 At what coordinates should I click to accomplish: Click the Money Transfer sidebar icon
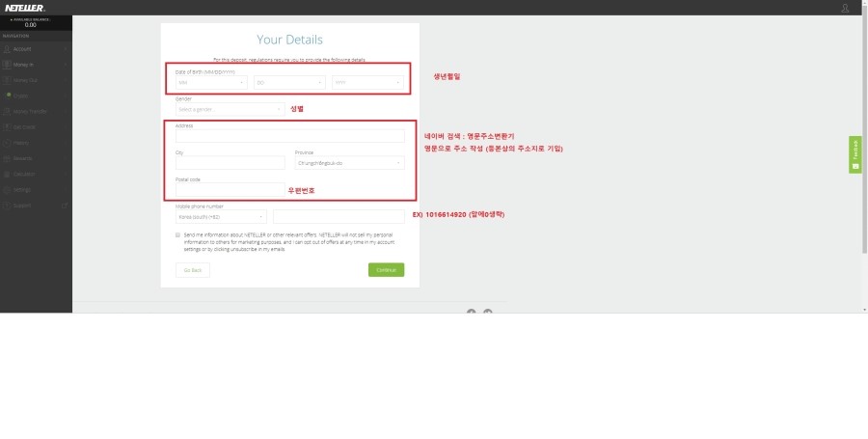tap(8, 111)
